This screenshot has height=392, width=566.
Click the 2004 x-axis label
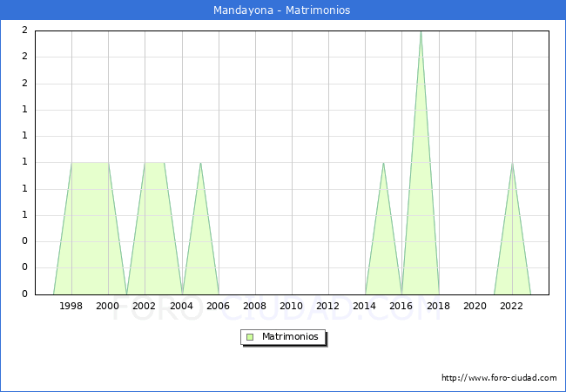point(182,306)
